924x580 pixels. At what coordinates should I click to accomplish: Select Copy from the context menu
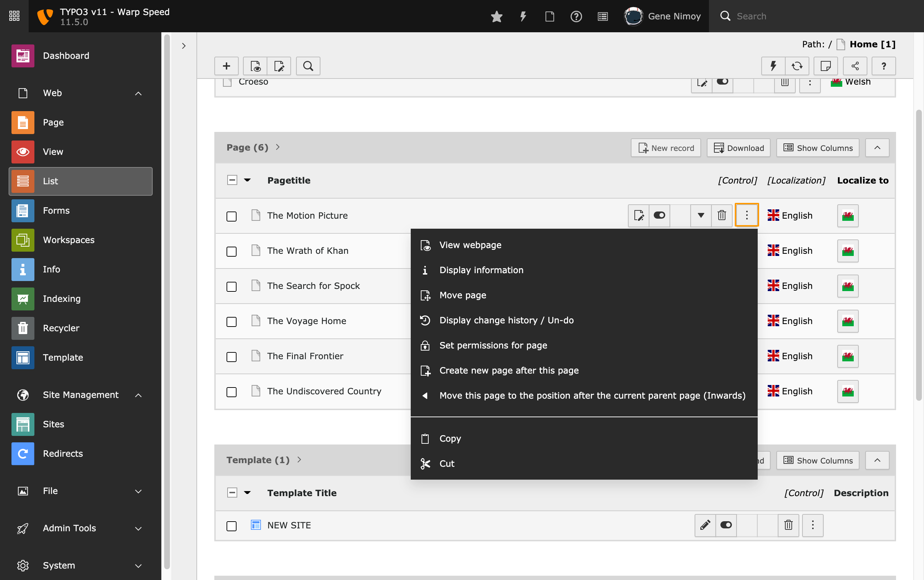click(450, 438)
